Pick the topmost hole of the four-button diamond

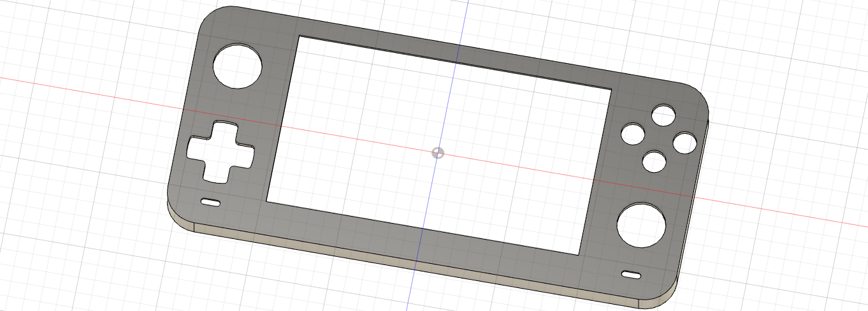(663, 115)
